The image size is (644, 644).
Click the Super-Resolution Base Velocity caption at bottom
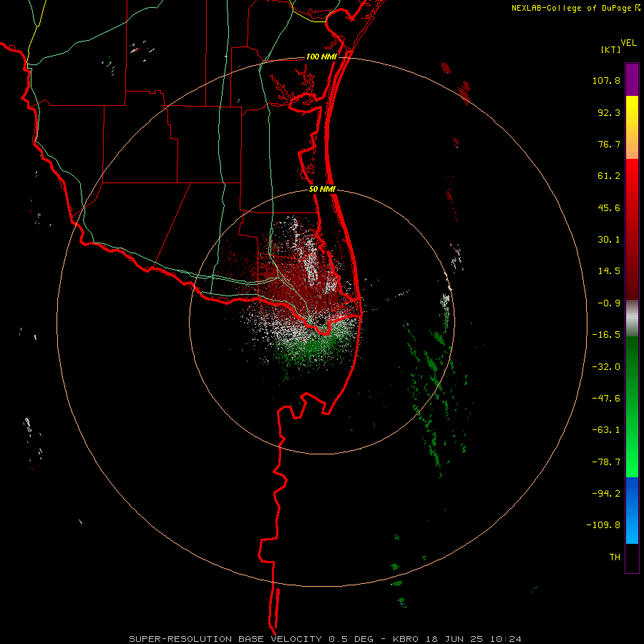(x=326, y=639)
